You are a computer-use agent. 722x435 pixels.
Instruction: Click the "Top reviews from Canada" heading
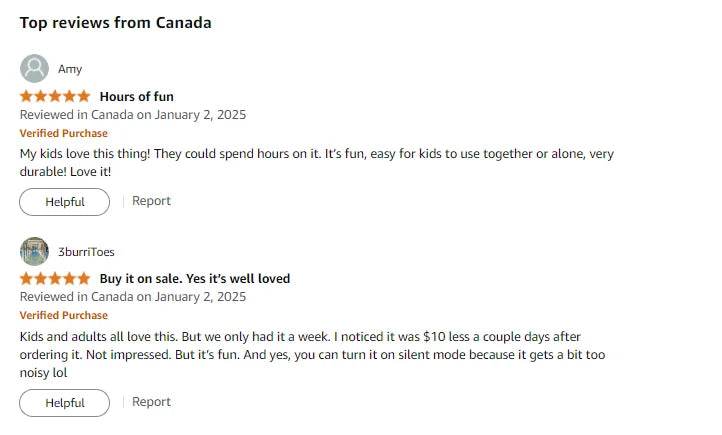coord(115,22)
